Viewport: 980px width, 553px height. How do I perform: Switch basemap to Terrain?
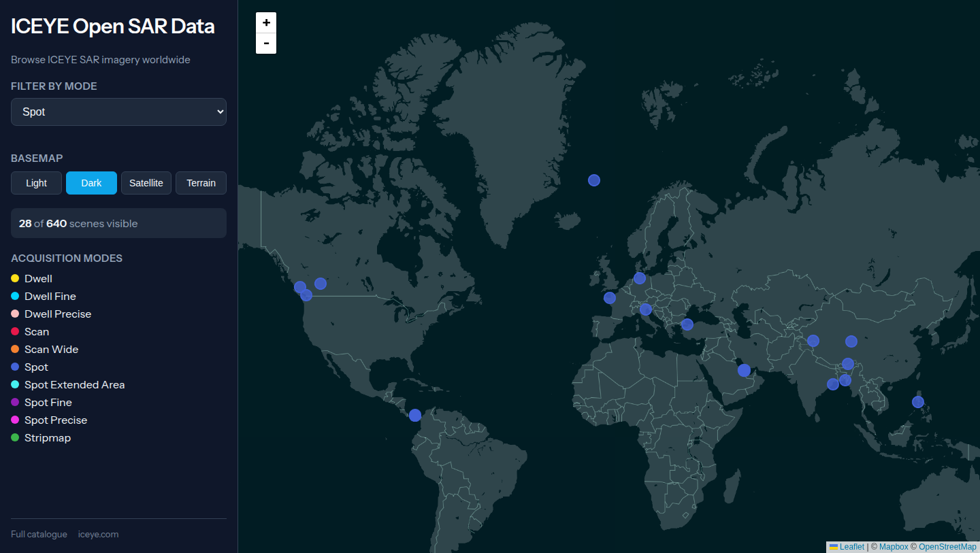(x=201, y=183)
